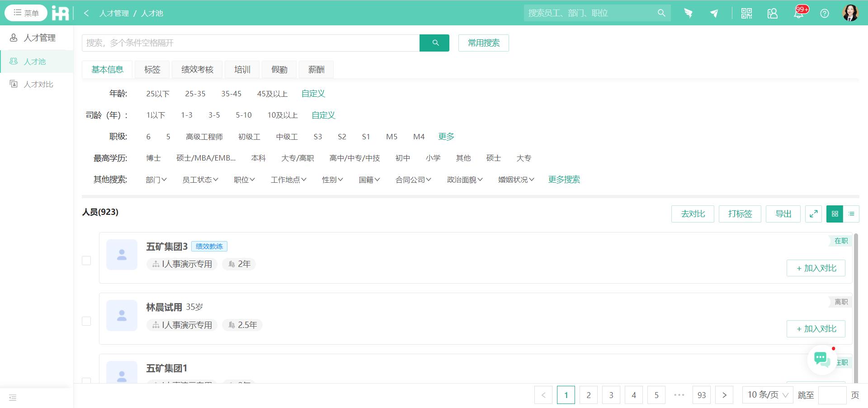This screenshot has height=408, width=868.
Task: Open the 员工状态 dropdown
Action: 199,180
